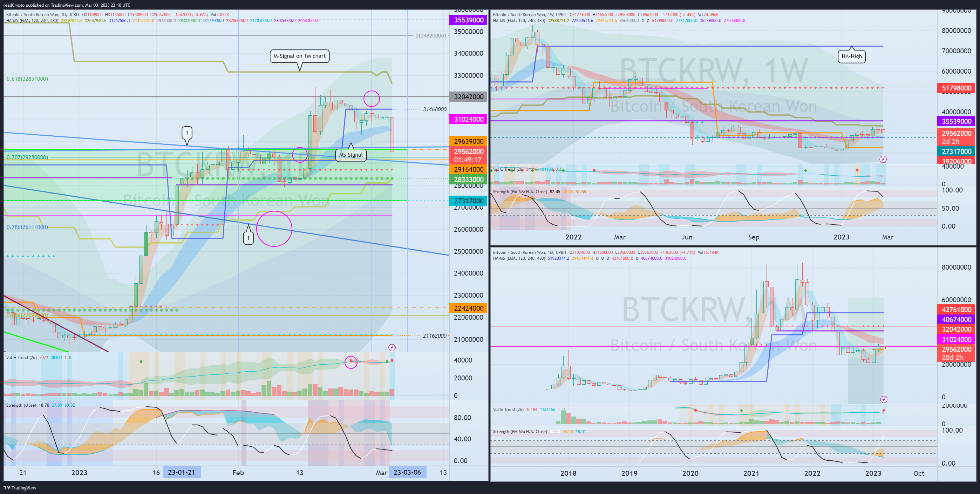Click the TradingView logo at the bottom
This screenshot has width=980, height=494.
click(20, 488)
